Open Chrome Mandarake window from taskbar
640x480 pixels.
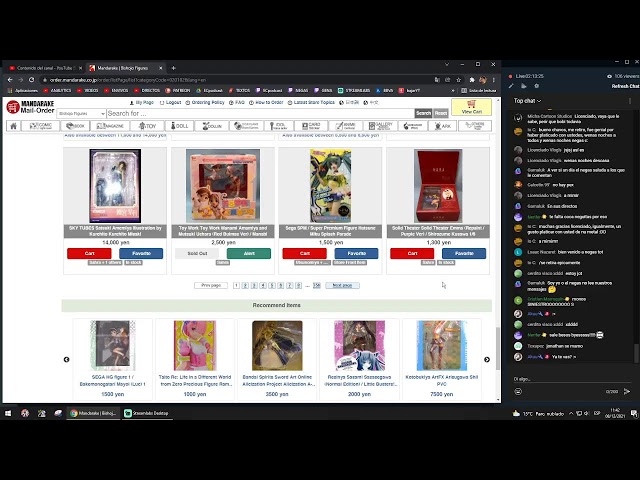coord(93,413)
